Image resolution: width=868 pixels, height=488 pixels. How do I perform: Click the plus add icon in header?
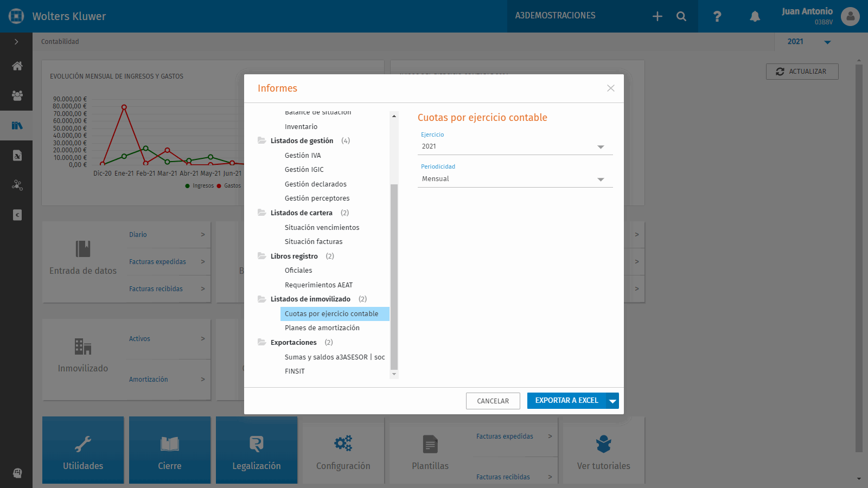658,16
